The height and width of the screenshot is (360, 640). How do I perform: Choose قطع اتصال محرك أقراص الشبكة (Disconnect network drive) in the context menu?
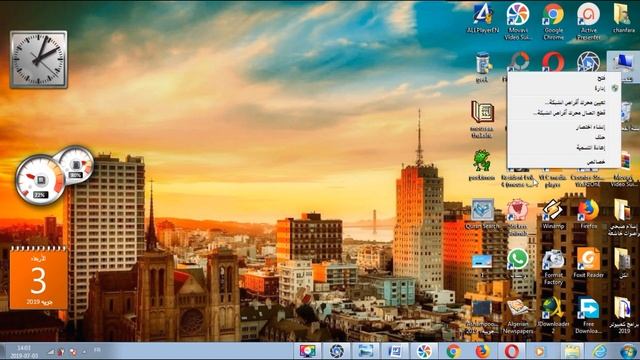point(564,113)
